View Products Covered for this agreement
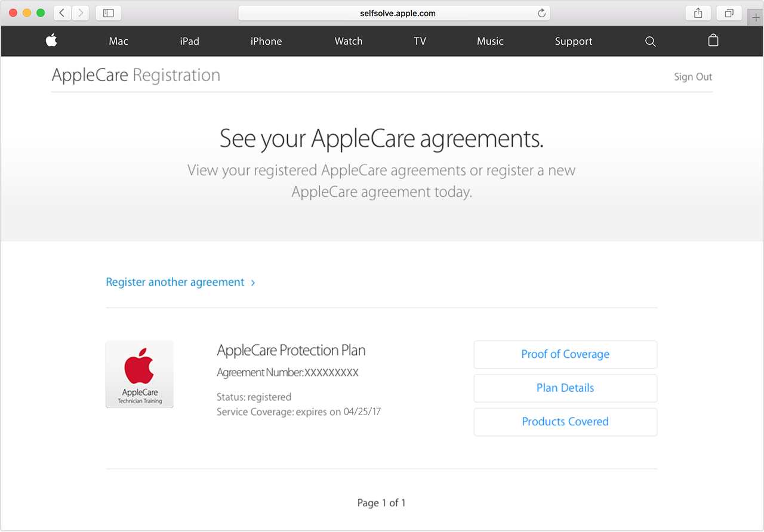 tap(565, 422)
